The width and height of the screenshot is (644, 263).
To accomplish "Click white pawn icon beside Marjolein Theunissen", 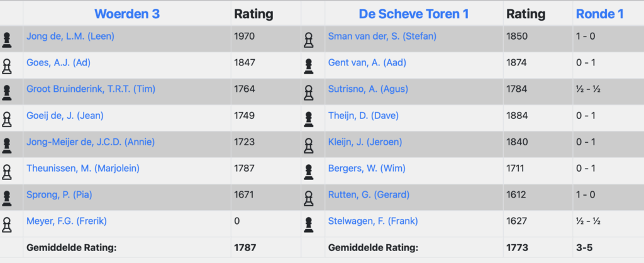I will 7,172.
